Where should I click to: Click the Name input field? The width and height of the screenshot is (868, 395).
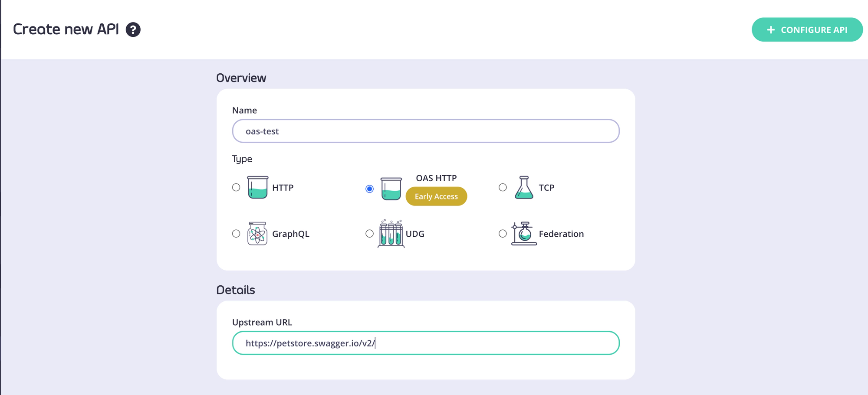pos(425,131)
